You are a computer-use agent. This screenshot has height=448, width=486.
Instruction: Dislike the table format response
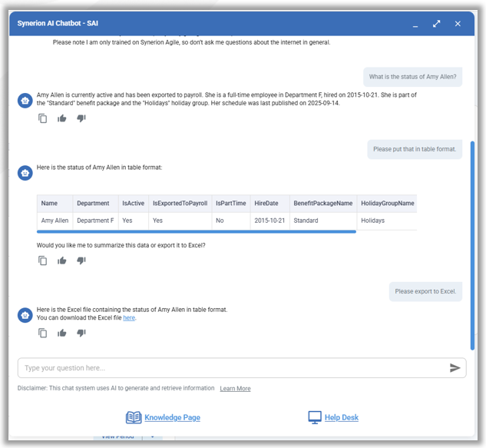(81, 261)
